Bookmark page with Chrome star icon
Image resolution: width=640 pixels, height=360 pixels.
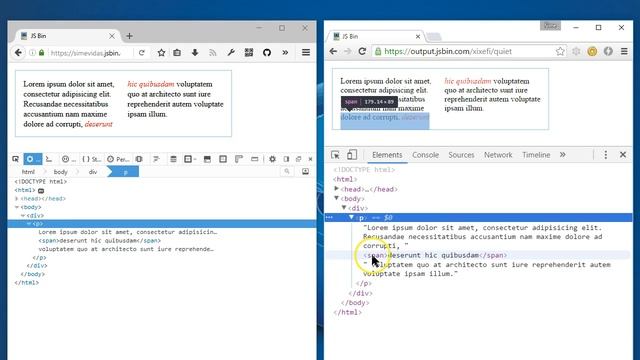(560, 51)
